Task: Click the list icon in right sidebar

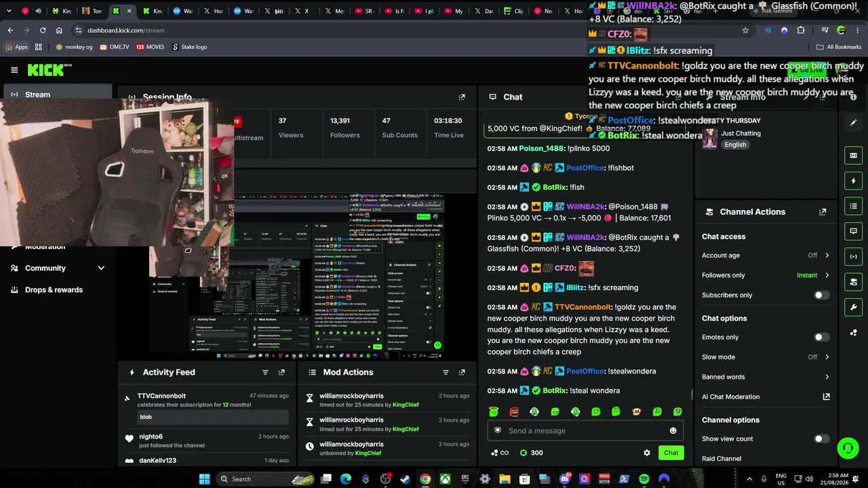Action: 853,206
